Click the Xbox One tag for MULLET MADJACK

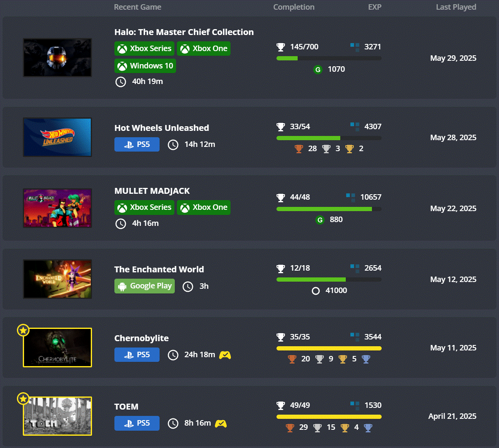click(203, 207)
